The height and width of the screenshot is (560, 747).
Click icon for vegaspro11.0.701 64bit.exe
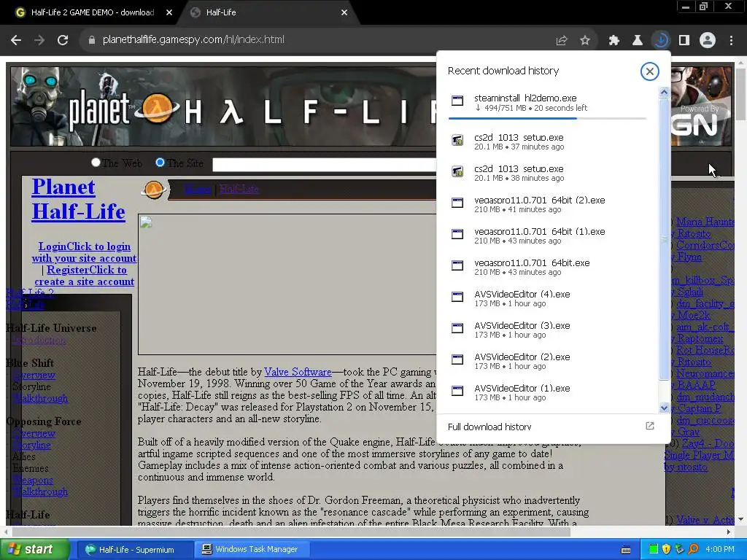pos(457,265)
